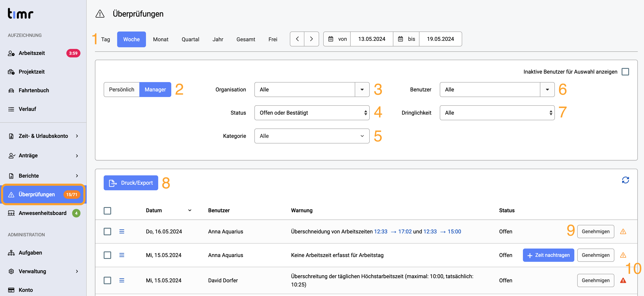
Task: Click the 12:33 → 15:00 time link
Action: pos(442,232)
